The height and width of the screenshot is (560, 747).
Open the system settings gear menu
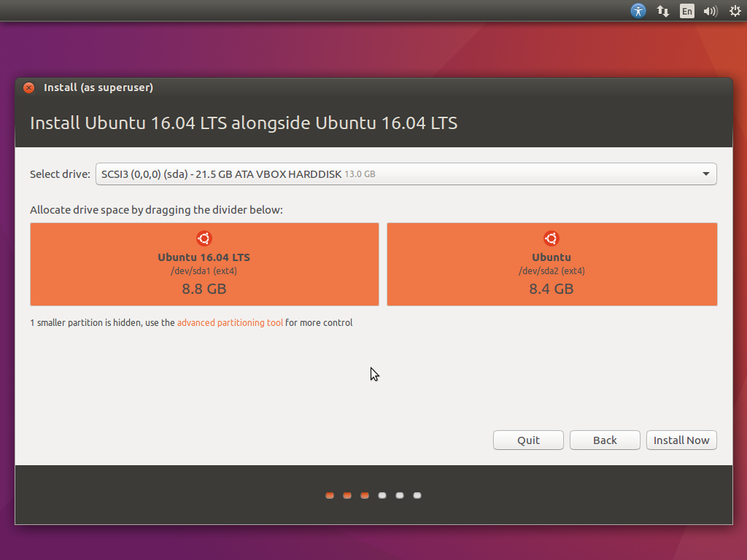pos(735,11)
